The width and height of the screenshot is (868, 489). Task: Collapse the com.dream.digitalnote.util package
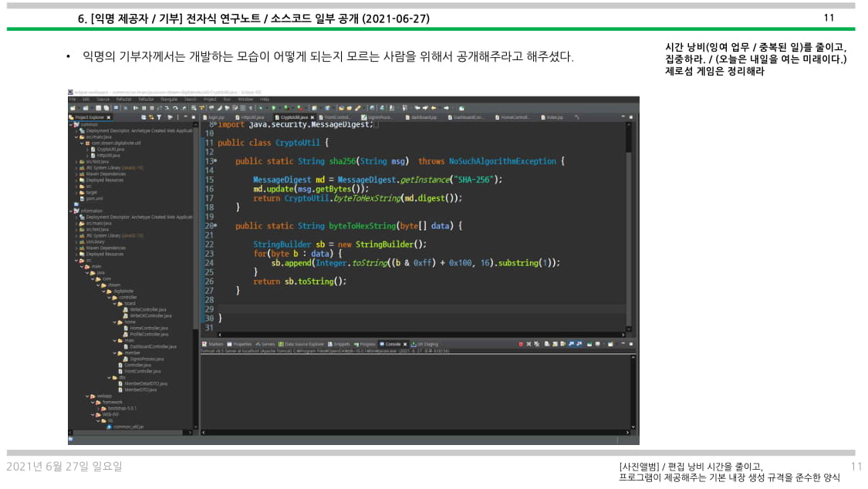(x=82, y=143)
